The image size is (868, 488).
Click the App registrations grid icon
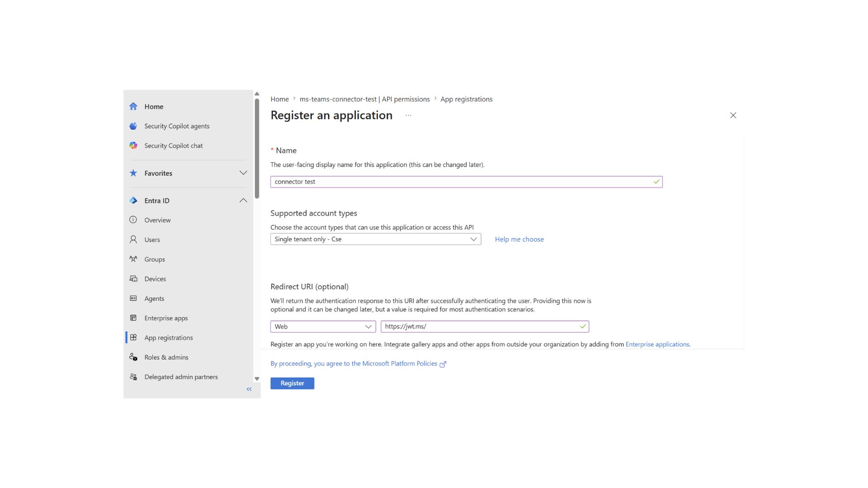(133, 338)
